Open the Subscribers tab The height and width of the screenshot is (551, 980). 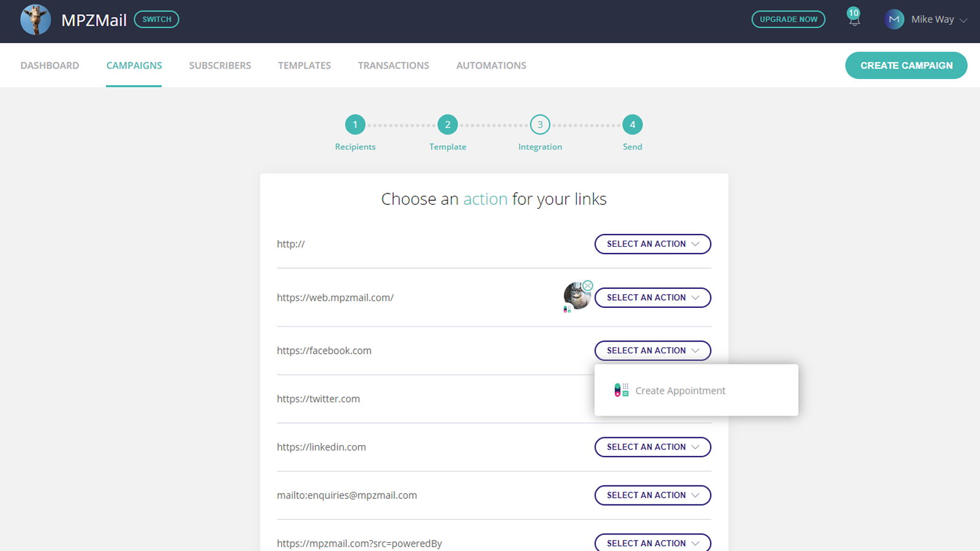click(x=220, y=66)
